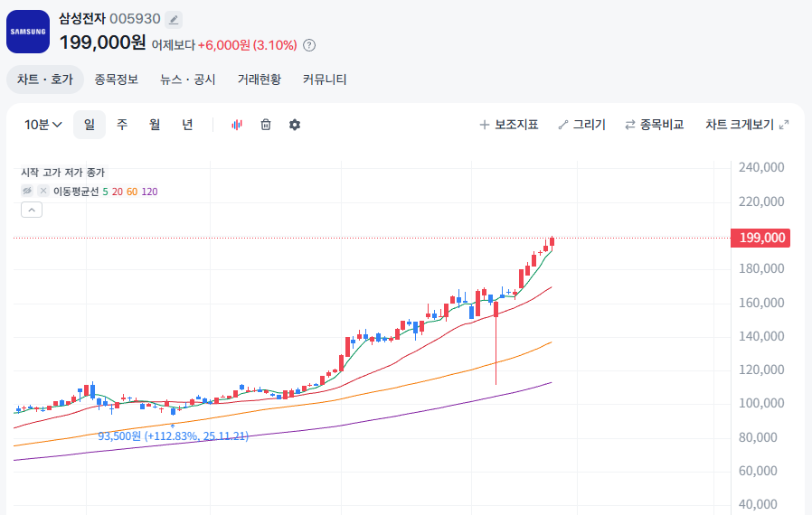Open the 종목정보 tab
812x515 pixels.
point(117,80)
